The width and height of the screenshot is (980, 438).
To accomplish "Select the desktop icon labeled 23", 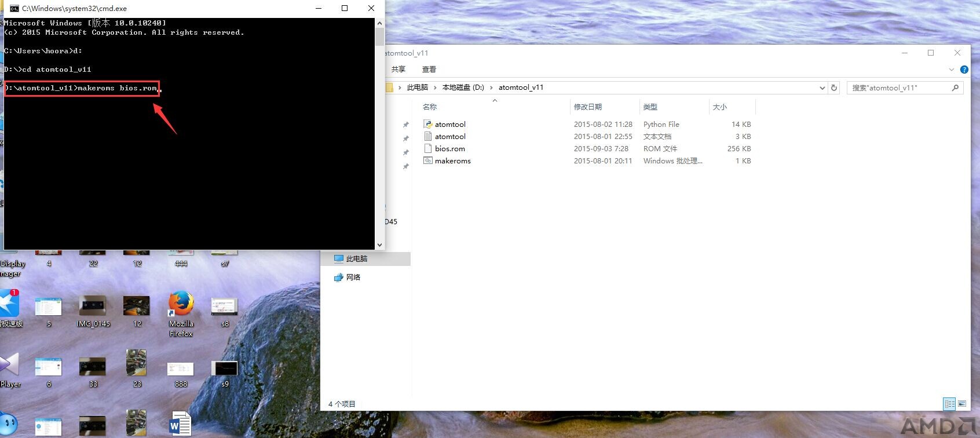I will 137,368.
